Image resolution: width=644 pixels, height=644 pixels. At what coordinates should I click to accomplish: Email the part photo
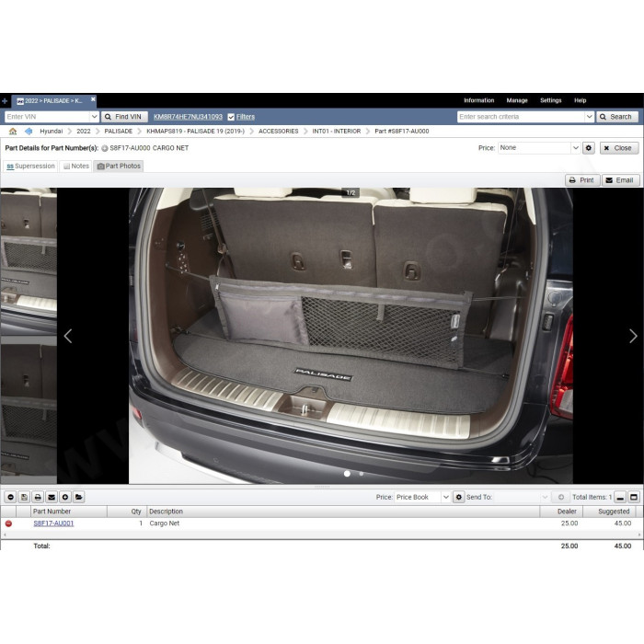pyautogui.click(x=620, y=180)
